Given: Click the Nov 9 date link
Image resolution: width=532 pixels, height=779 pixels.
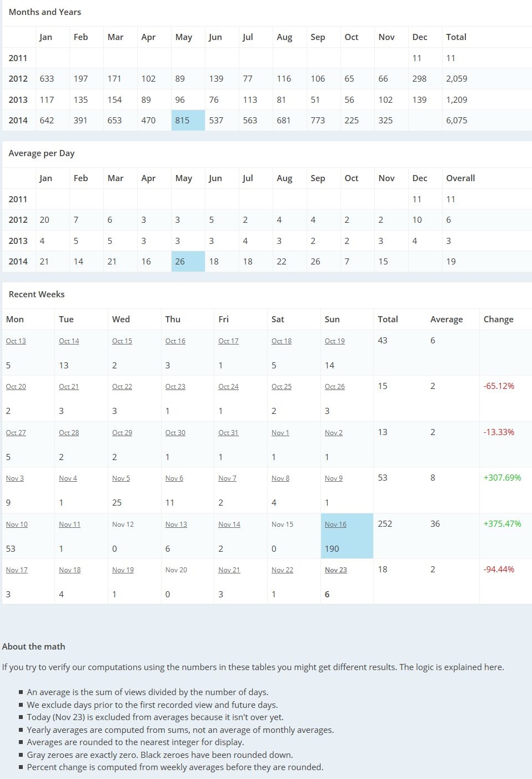Looking at the screenshot, I should 333,478.
